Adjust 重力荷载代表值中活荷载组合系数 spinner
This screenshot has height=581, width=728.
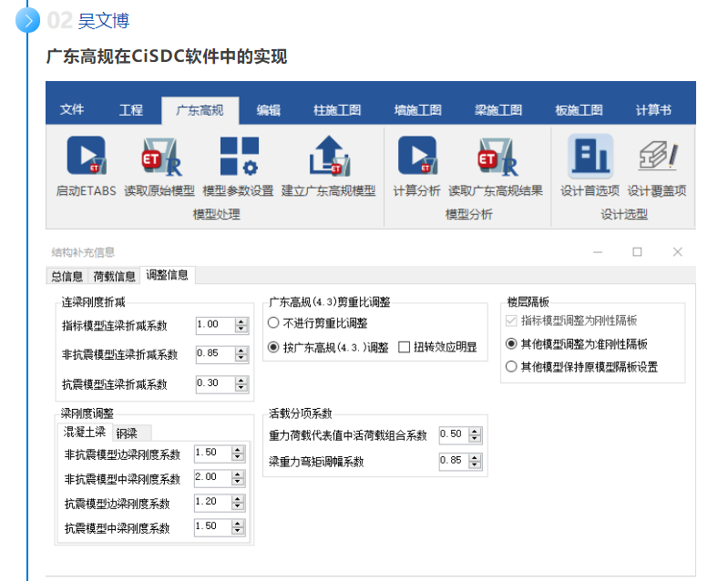tap(475, 435)
